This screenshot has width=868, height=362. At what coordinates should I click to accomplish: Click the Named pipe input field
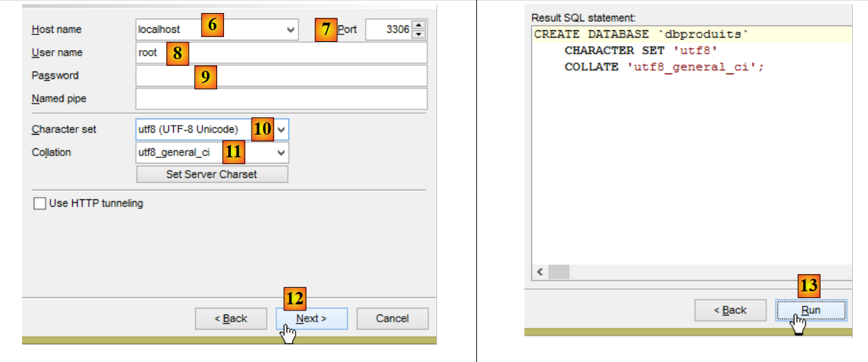tap(281, 99)
